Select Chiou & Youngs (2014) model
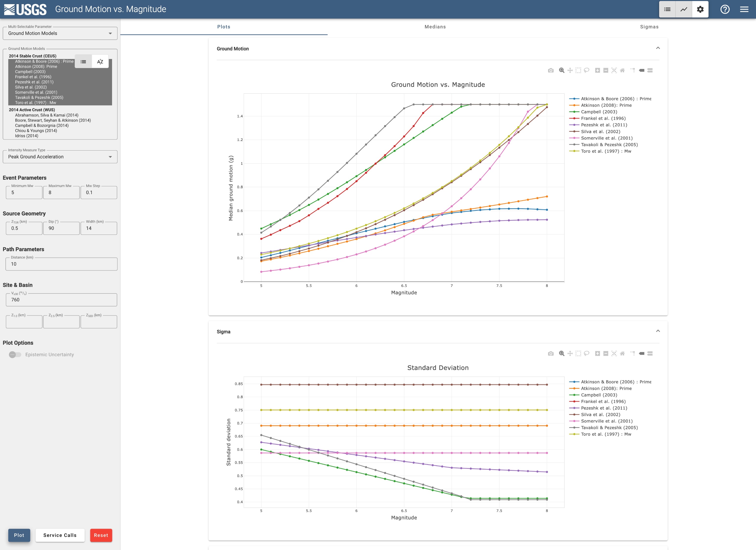Image resolution: width=756 pixels, height=550 pixels. [60, 131]
